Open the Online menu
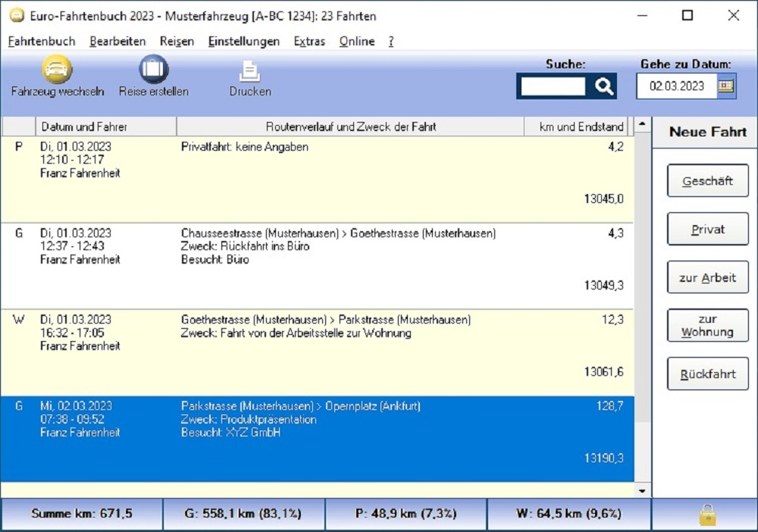The width and height of the screenshot is (758, 532). point(357,42)
